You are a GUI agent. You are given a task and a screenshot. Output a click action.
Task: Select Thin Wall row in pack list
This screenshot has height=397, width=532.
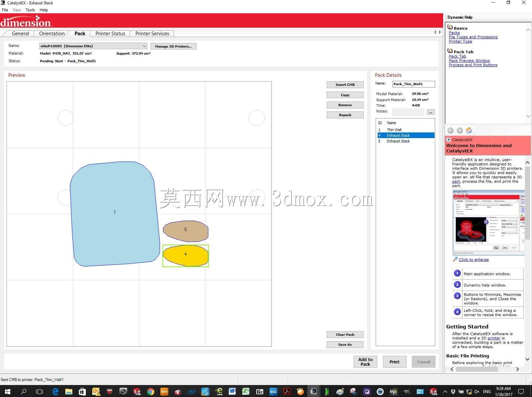[x=406, y=130]
